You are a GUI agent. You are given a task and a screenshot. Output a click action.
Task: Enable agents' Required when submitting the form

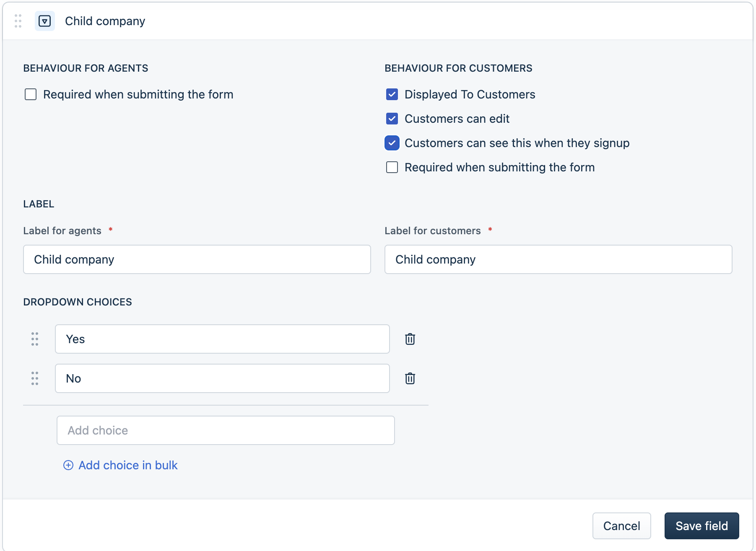pos(31,94)
